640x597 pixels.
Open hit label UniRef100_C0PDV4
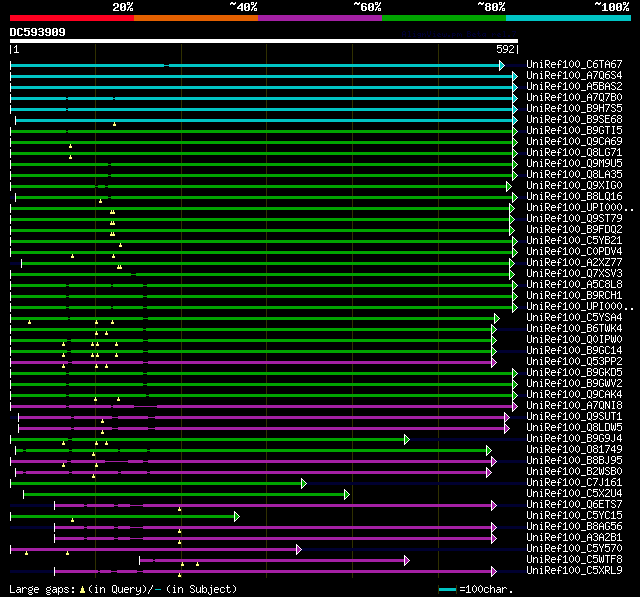tap(574, 252)
